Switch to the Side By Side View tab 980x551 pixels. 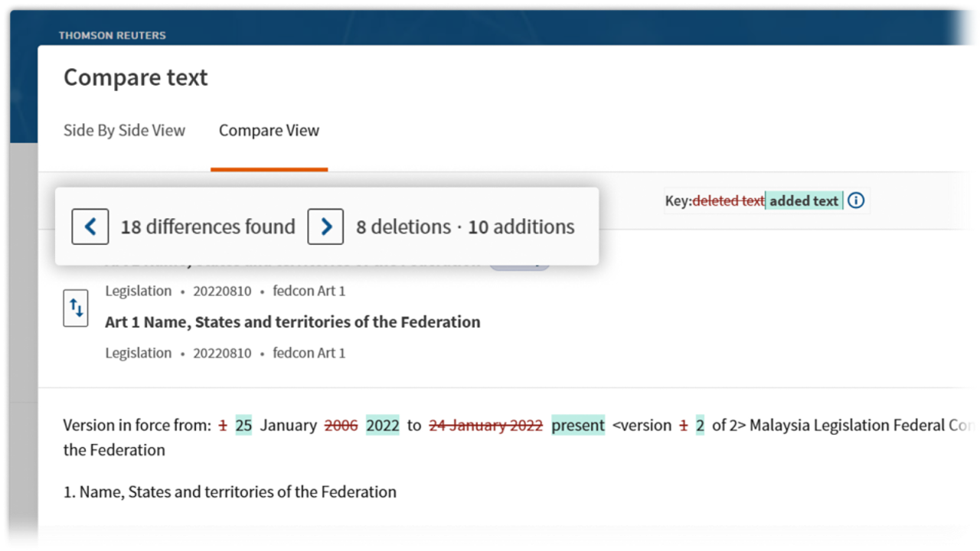coord(124,130)
